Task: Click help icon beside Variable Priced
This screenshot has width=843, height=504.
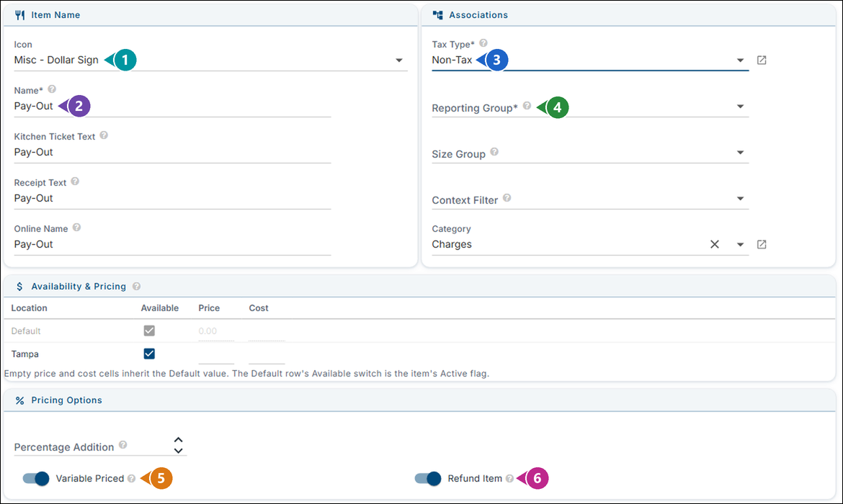Action: (132, 478)
